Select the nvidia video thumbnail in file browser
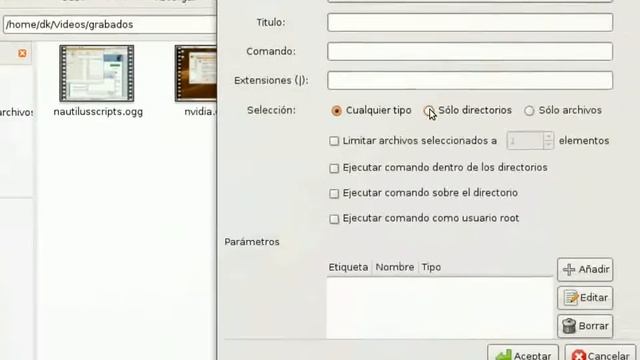This screenshot has width=640, height=360. (x=196, y=73)
